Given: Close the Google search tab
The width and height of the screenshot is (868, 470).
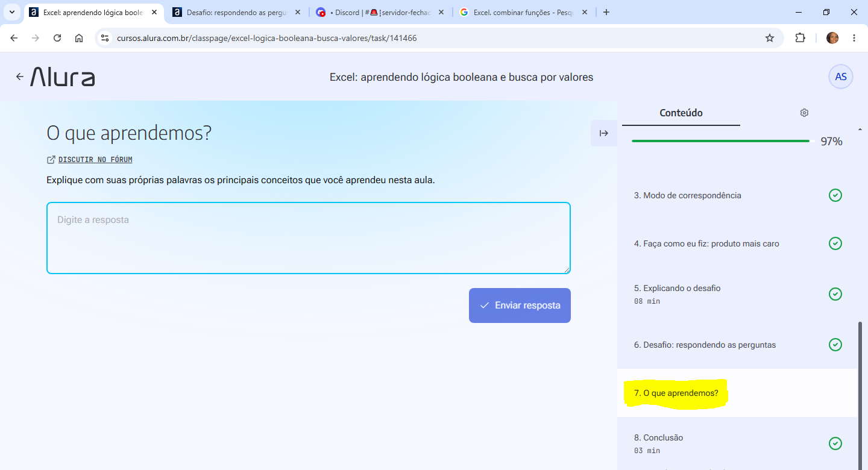Looking at the screenshot, I should pyautogui.click(x=584, y=12).
